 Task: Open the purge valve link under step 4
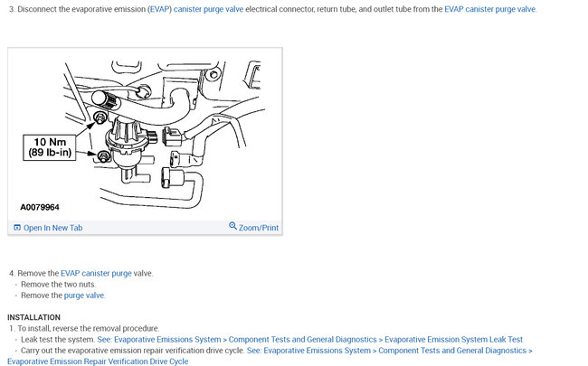click(84, 296)
